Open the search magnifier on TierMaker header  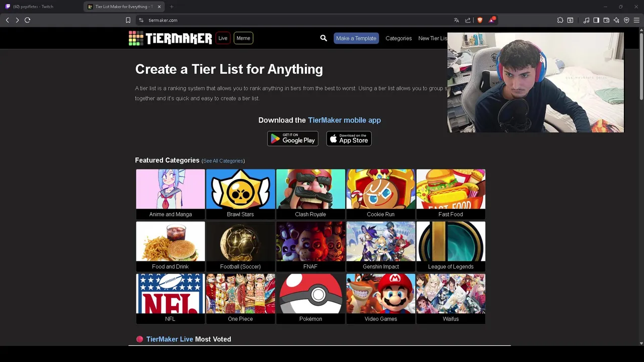(324, 38)
